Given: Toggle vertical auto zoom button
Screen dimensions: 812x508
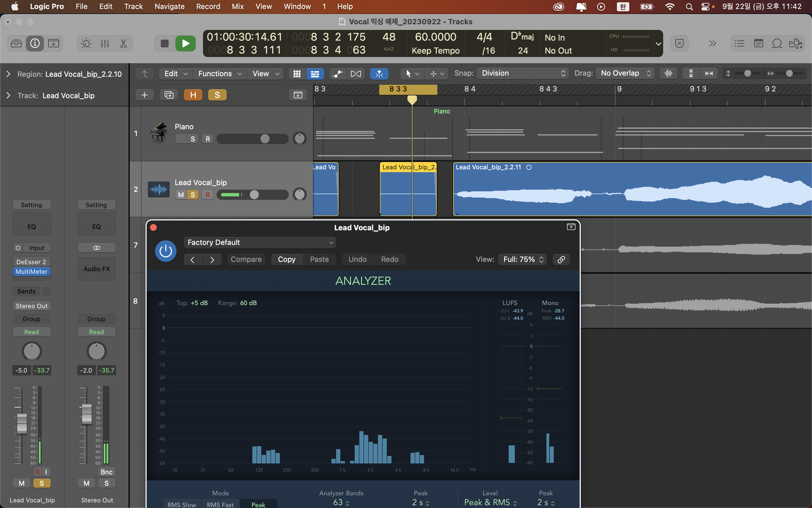Looking at the screenshot, I should [x=691, y=73].
